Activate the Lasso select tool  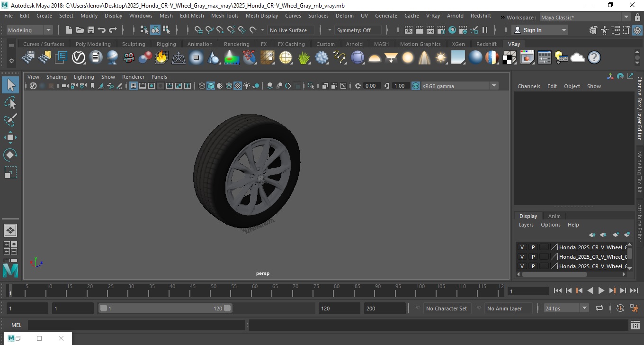10,103
